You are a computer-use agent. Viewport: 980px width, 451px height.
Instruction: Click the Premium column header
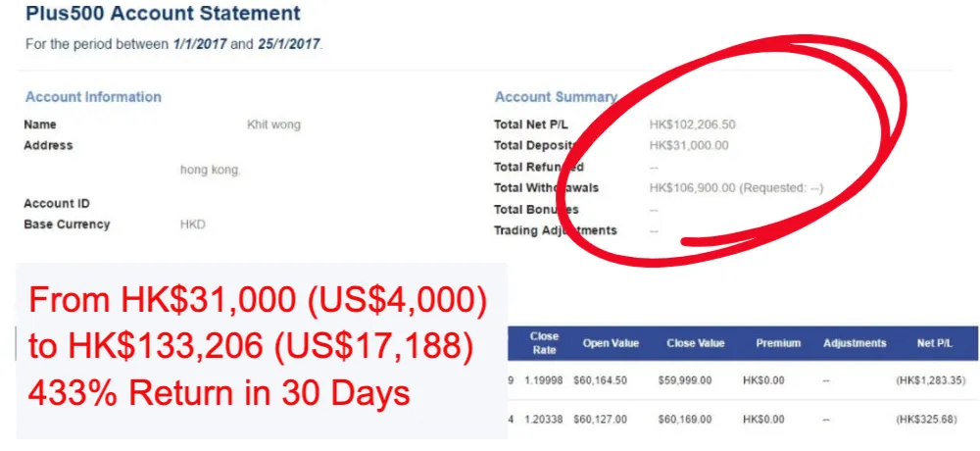pos(778,343)
